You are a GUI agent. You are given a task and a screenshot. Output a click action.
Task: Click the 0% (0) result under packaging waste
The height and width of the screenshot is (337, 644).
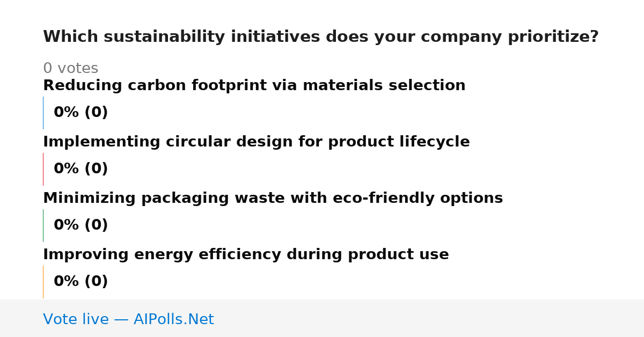point(80,225)
